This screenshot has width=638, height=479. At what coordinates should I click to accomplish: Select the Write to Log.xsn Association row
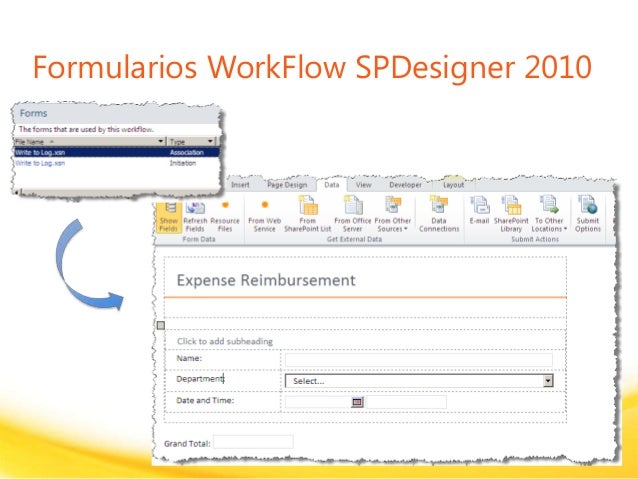click(117, 152)
